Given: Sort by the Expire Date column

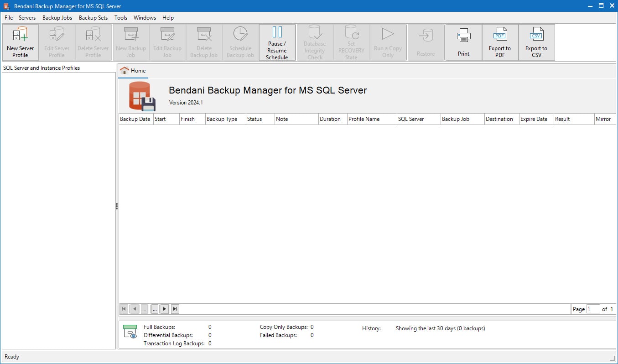Looking at the screenshot, I should tap(536, 119).
